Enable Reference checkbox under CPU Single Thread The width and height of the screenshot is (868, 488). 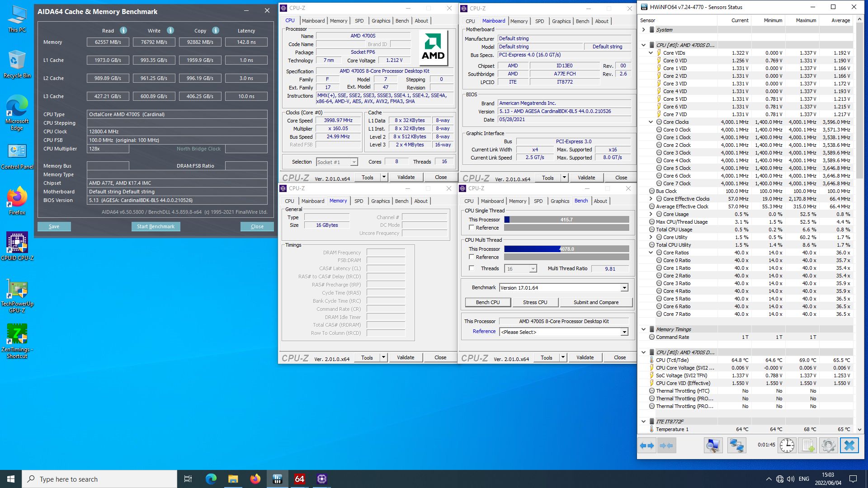(x=472, y=228)
